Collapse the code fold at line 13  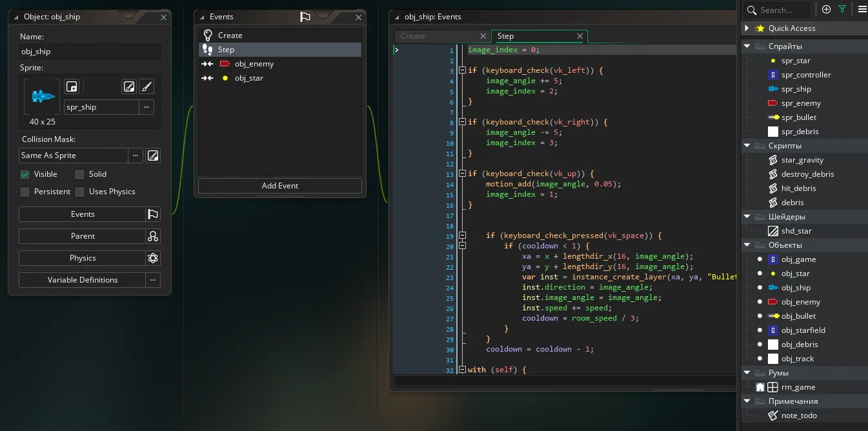[462, 174]
